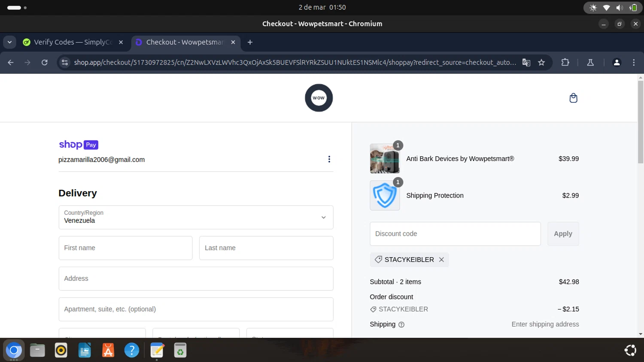Open Shop Pay account options menu
Viewport: 644px width, 362px height.
pos(329,159)
